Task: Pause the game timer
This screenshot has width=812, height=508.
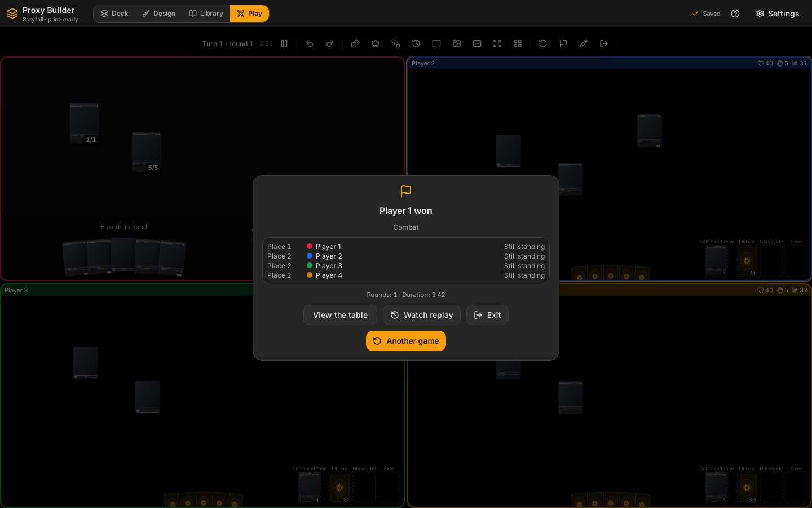Action: 284,43
